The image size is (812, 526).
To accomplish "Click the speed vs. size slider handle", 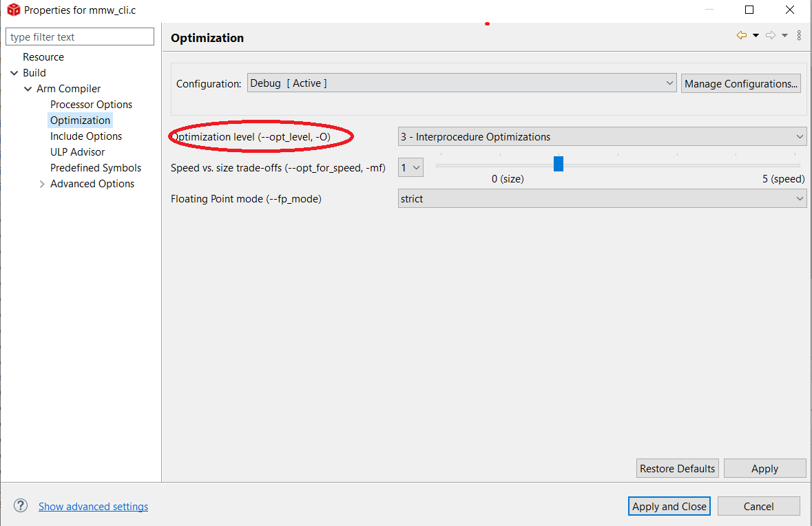I will pyautogui.click(x=559, y=164).
